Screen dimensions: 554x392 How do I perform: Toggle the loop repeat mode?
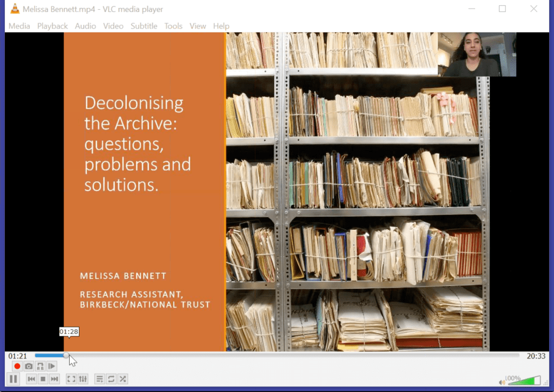[x=111, y=379]
